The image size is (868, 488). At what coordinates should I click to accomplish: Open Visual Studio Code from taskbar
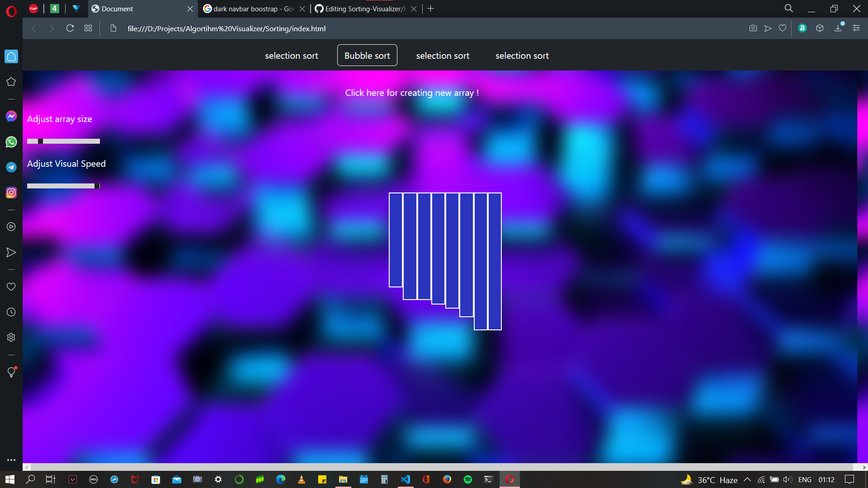coord(406,479)
